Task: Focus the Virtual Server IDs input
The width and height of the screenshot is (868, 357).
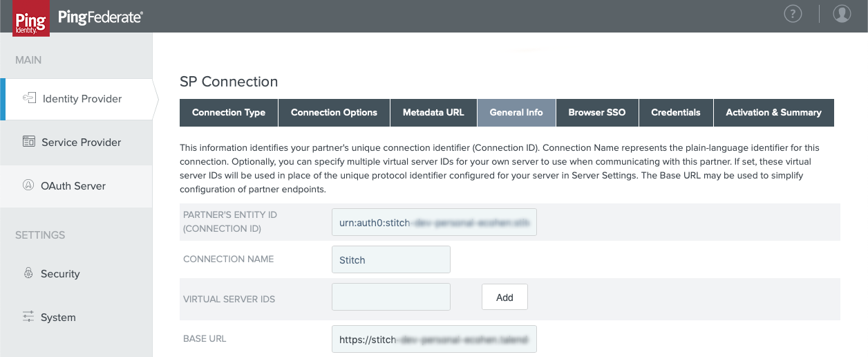Action: (x=391, y=297)
